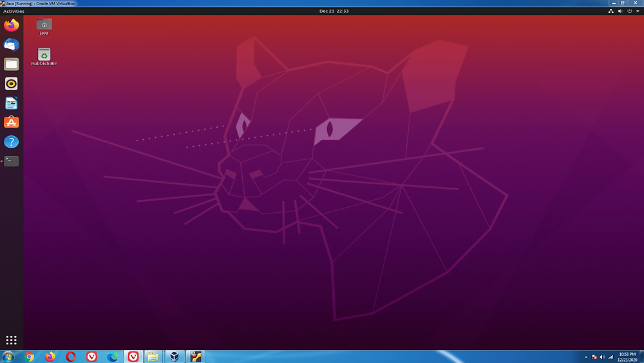Image resolution: width=644 pixels, height=363 pixels.
Task: Click the Windows tray network signal icon
Action: (x=611, y=357)
